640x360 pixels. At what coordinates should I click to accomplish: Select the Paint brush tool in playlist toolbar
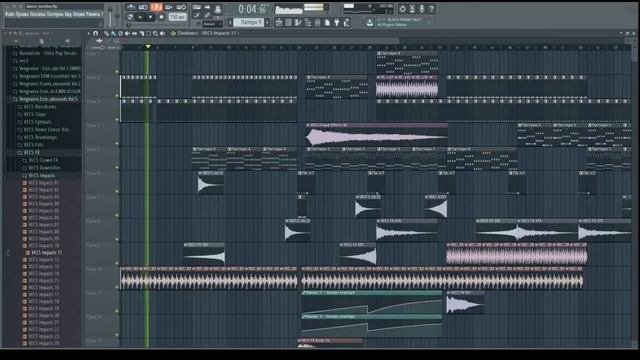point(113,33)
